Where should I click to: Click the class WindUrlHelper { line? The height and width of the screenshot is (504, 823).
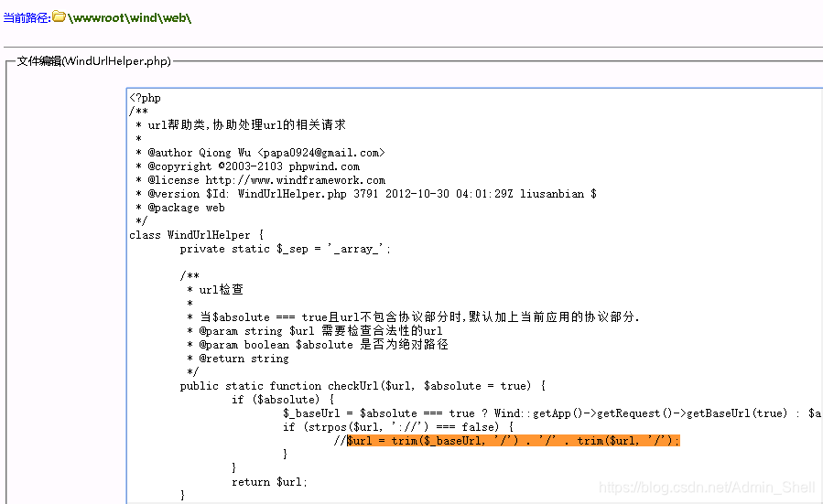pos(197,235)
